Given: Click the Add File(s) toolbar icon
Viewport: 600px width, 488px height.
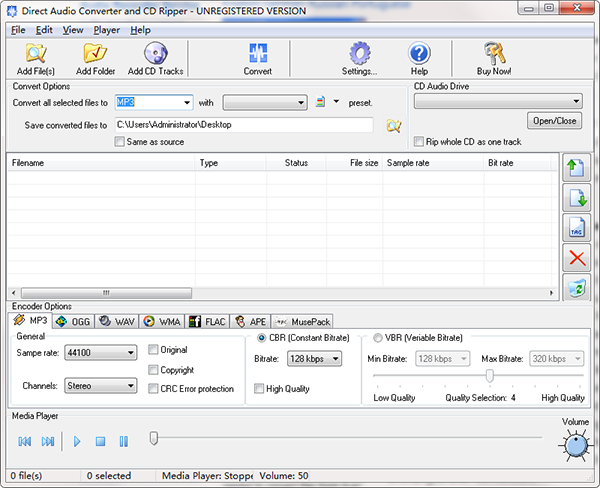Looking at the screenshot, I should pyautogui.click(x=36, y=53).
